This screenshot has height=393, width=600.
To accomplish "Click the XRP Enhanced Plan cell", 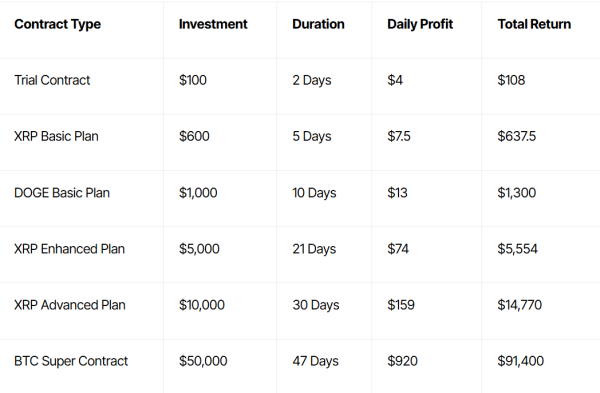I will point(69,249).
